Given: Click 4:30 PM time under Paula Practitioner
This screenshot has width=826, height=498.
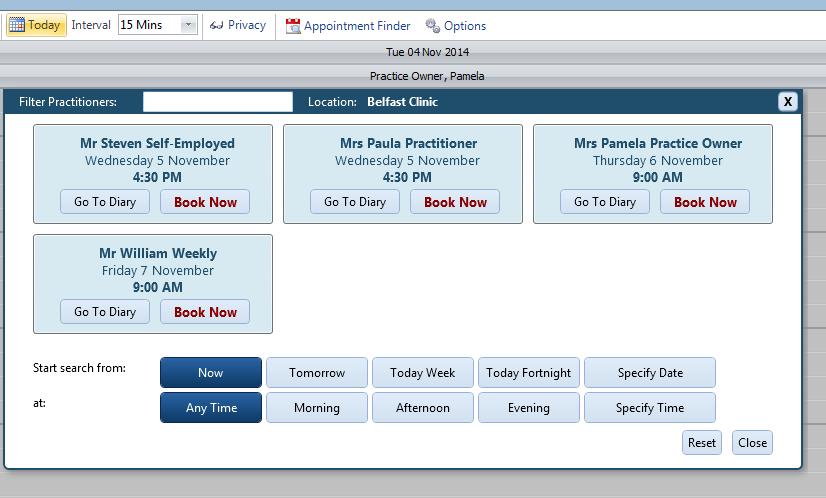Looking at the screenshot, I should click(x=407, y=177).
